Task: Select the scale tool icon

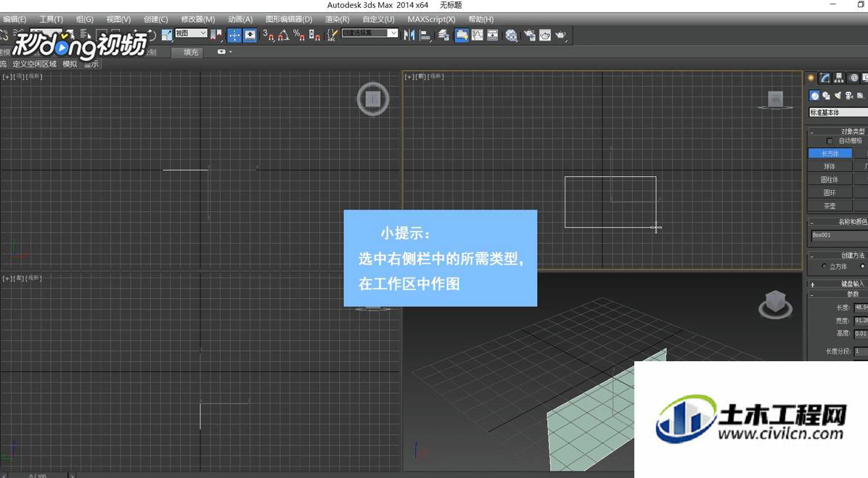Action: pyautogui.click(x=167, y=36)
